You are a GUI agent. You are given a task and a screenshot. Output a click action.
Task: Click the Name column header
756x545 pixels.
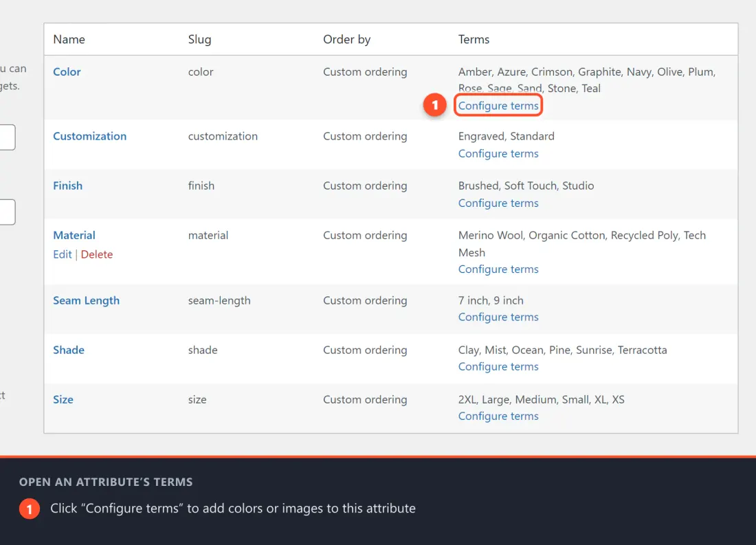(69, 40)
